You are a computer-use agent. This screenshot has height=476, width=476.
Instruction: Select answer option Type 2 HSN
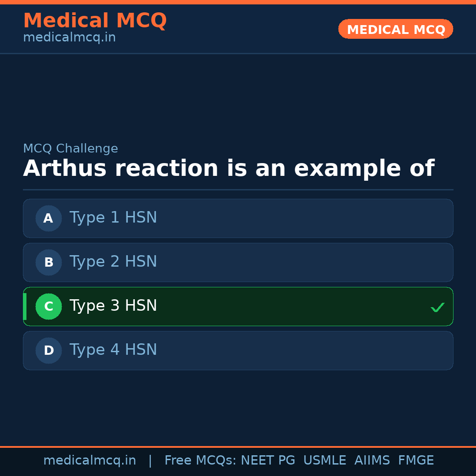pos(238,262)
